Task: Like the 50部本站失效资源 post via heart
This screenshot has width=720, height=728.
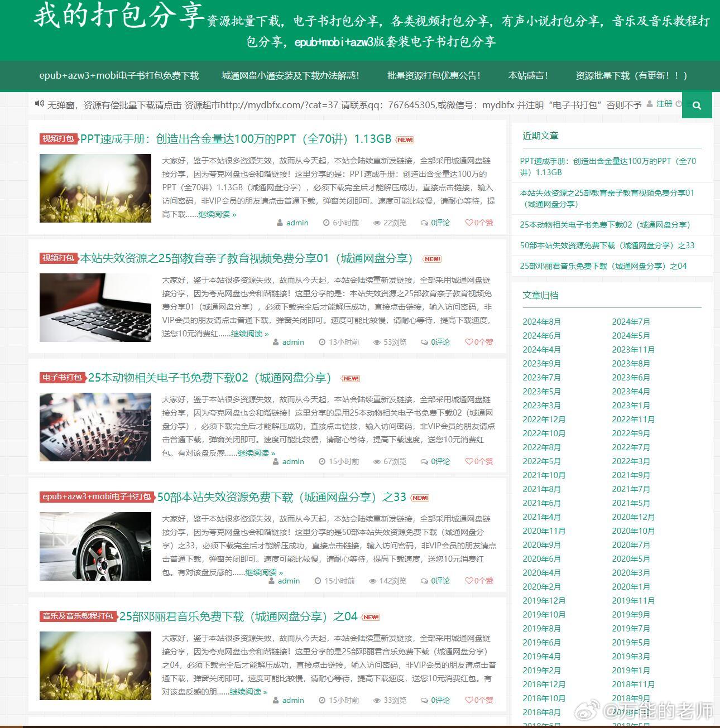Action: [x=469, y=581]
